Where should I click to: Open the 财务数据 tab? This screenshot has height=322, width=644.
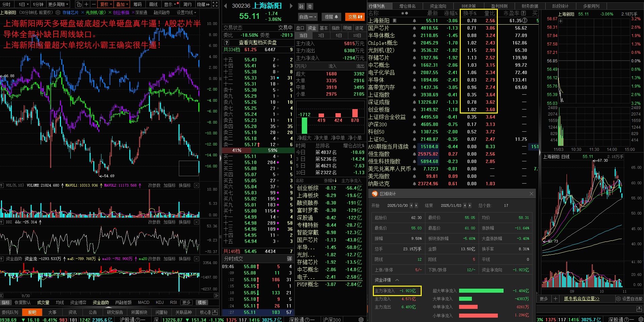pos(530,6)
